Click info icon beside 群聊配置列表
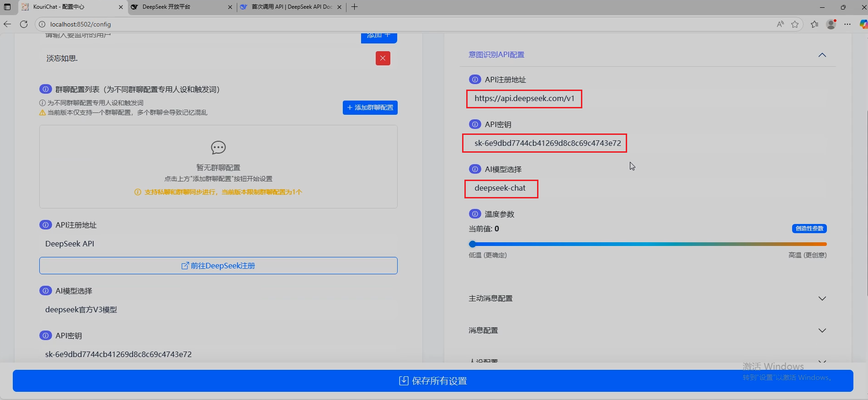The width and height of the screenshot is (868, 400). 45,89
